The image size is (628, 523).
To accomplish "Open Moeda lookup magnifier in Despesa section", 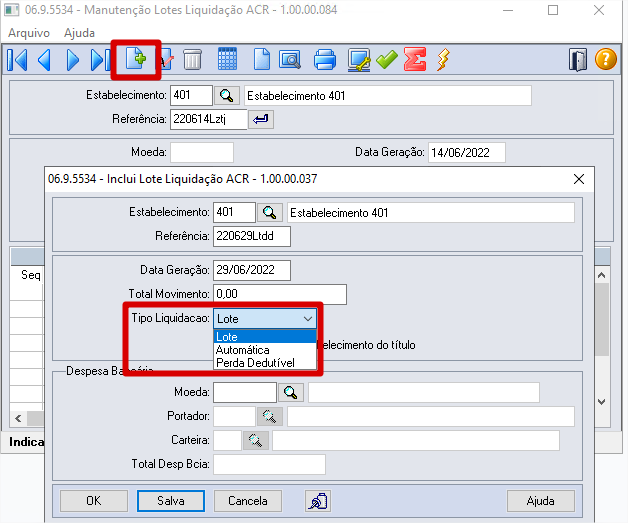I will 290,392.
